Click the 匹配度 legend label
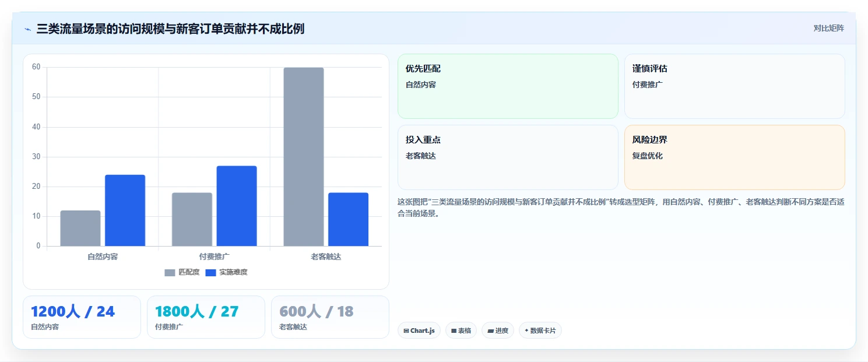The width and height of the screenshot is (868, 362). (189, 272)
